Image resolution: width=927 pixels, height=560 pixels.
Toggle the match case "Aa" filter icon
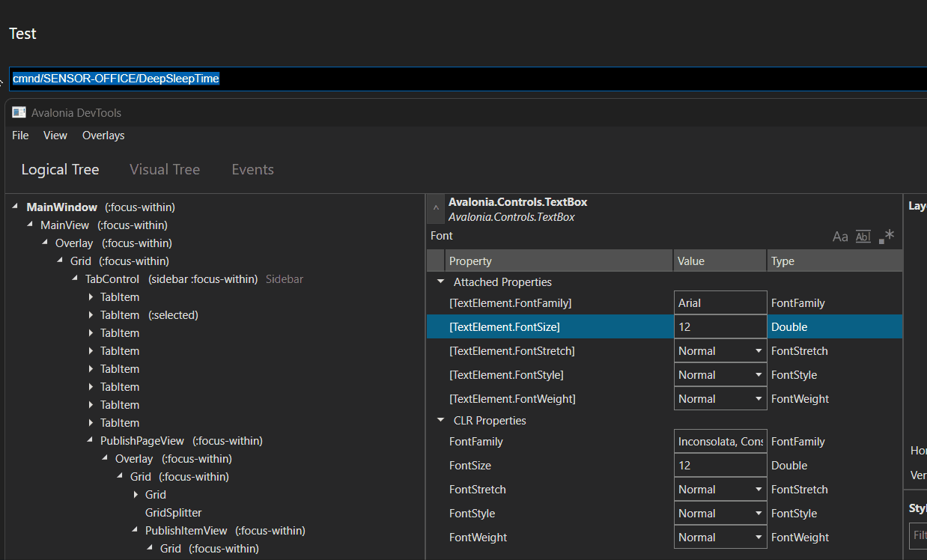coord(840,236)
